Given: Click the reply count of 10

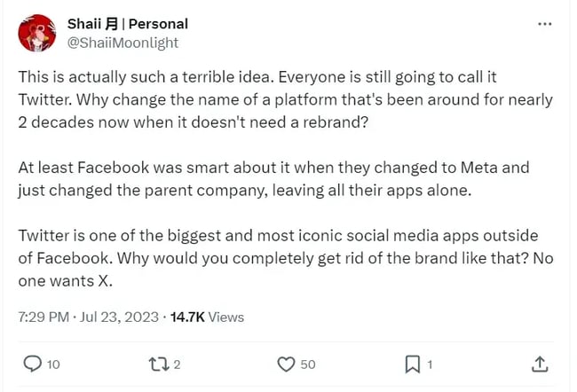Looking at the screenshot, I should pyautogui.click(x=52, y=365).
